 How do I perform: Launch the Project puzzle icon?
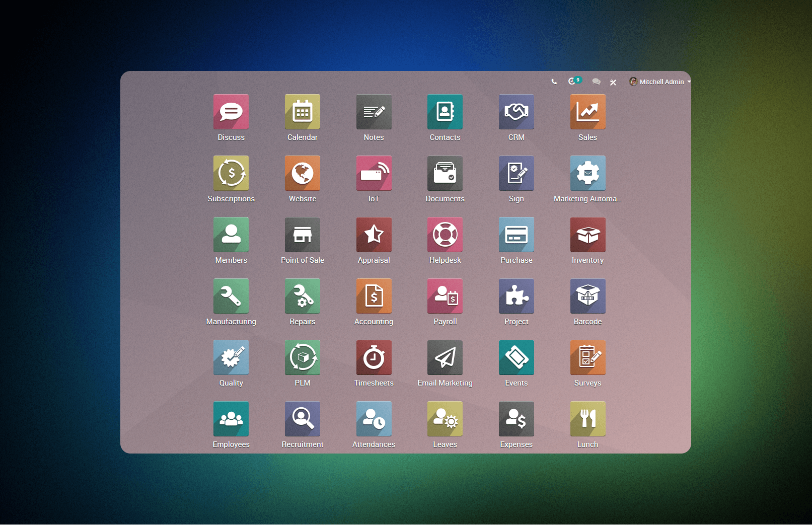(516, 296)
